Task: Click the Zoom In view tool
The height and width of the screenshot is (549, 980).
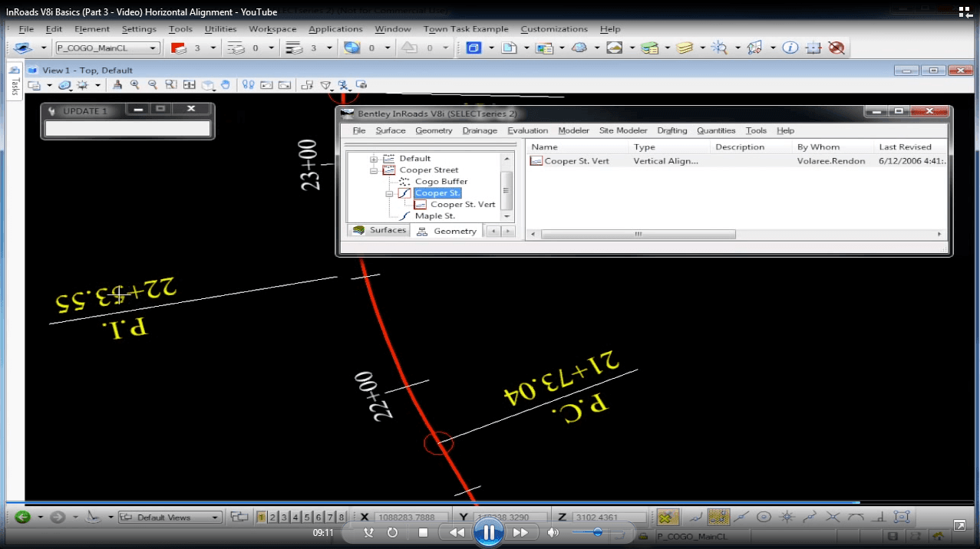Action: click(135, 85)
